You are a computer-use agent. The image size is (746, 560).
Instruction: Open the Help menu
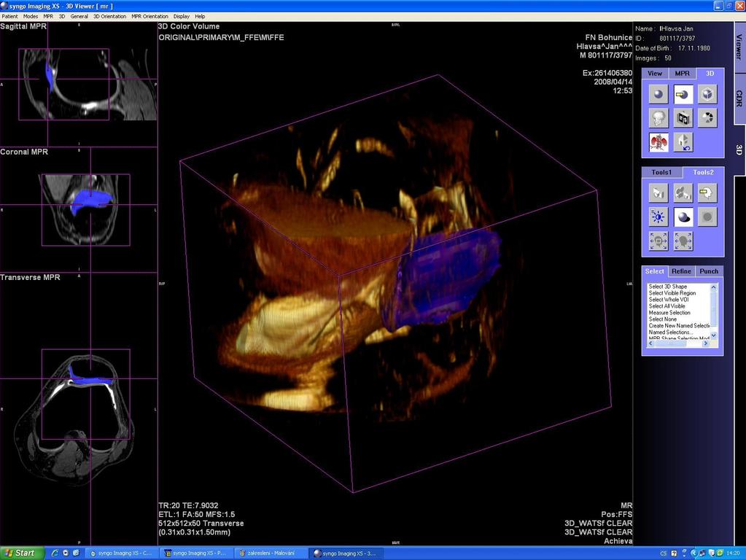[x=200, y=16]
